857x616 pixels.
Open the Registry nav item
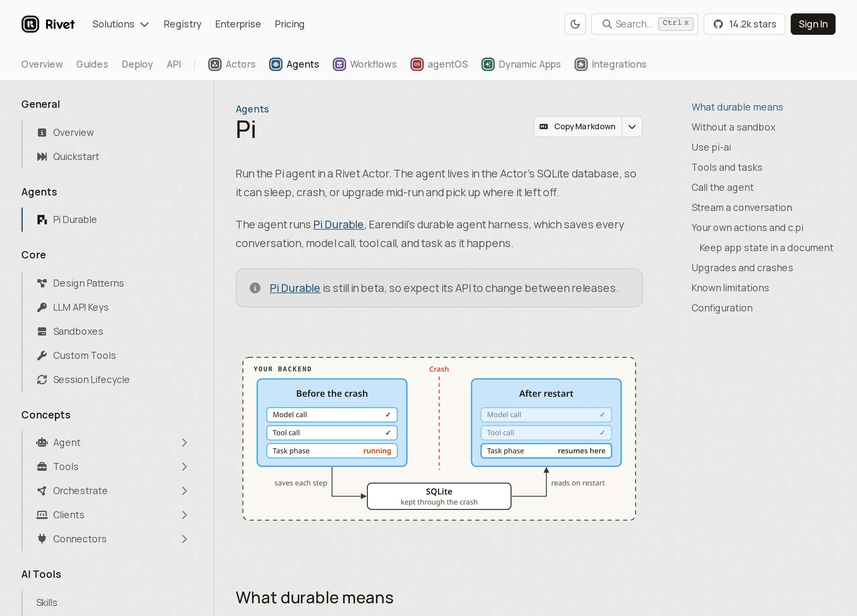tap(182, 24)
